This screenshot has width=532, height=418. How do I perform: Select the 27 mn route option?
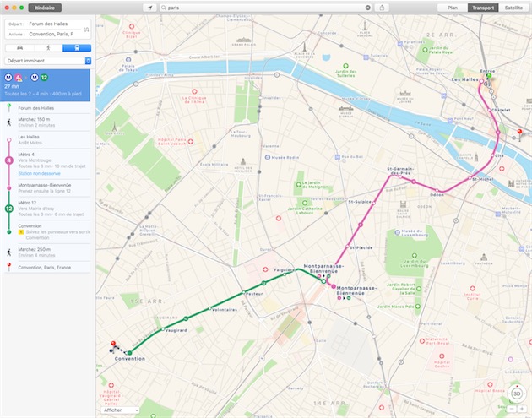[x=45, y=85]
